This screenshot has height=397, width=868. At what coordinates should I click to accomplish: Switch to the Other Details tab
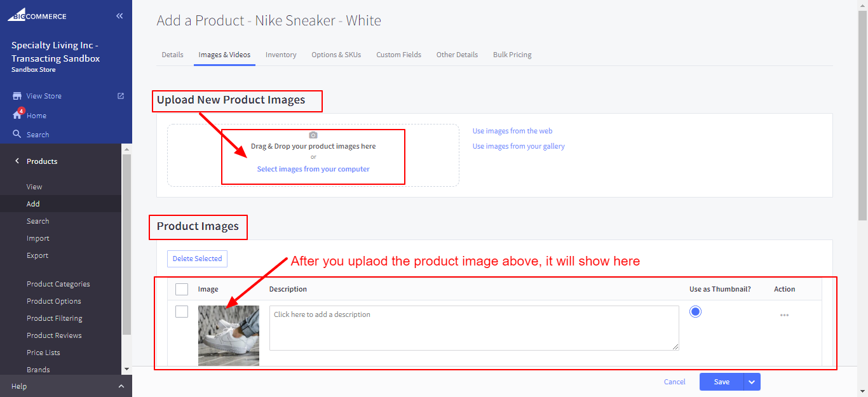click(457, 55)
